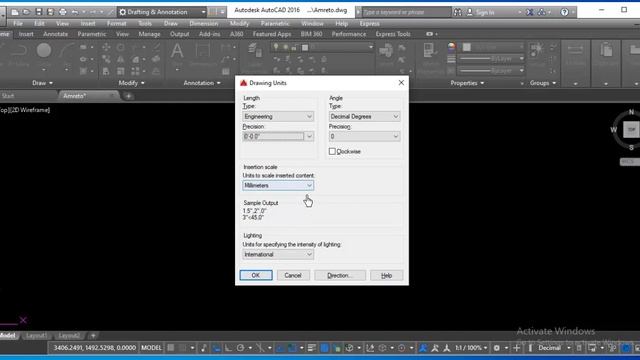This screenshot has width=640, height=360.
Task: Expand the Annotation panel flyout
Action: 202,83
